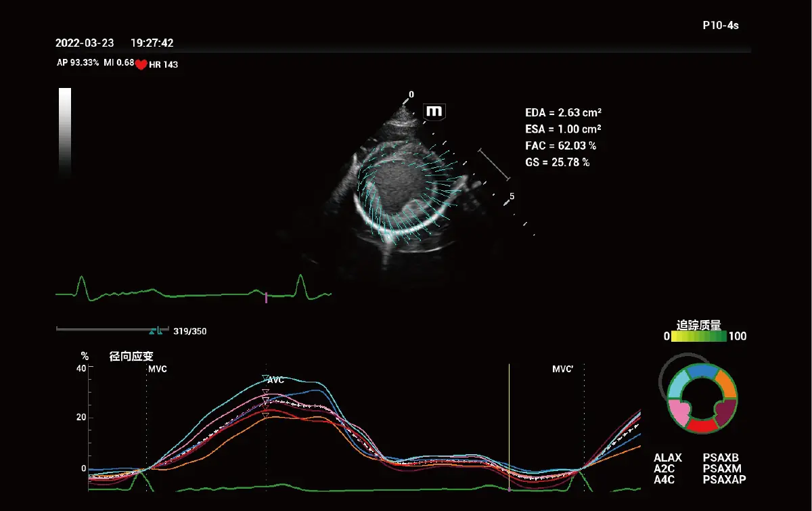Click the yellow time cursor line
Image resolution: width=812 pixels, height=511 pixels.
pos(509,420)
